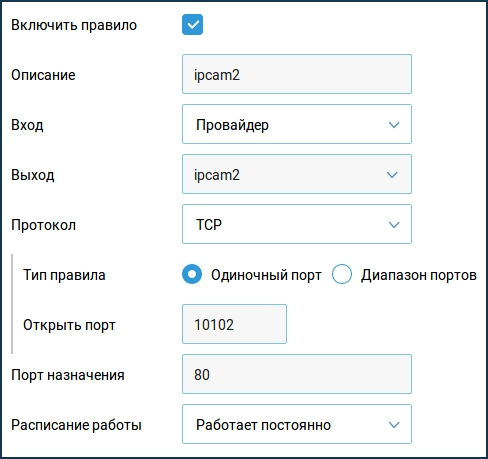Select Одиночный порт radio button
This screenshot has height=459, width=488.
click(192, 274)
